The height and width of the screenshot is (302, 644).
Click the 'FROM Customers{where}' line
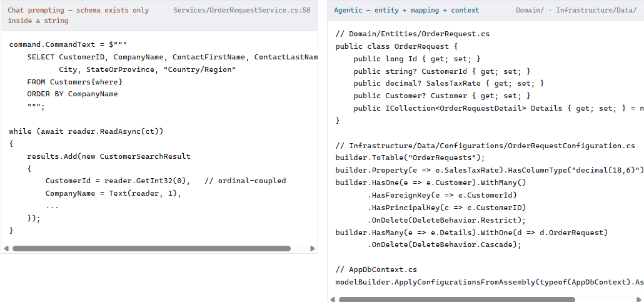point(75,82)
